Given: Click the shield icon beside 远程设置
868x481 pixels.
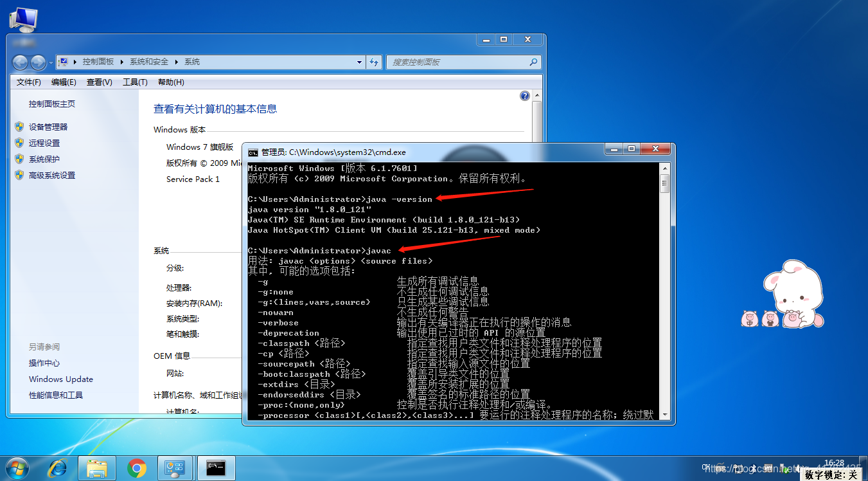Looking at the screenshot, I should click(19, 143).
